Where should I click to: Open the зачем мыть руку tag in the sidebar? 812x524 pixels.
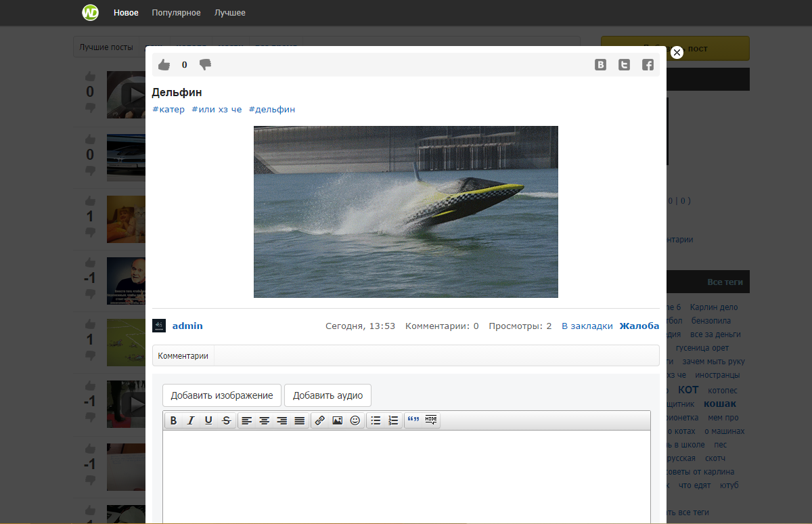tap(713, 361)
